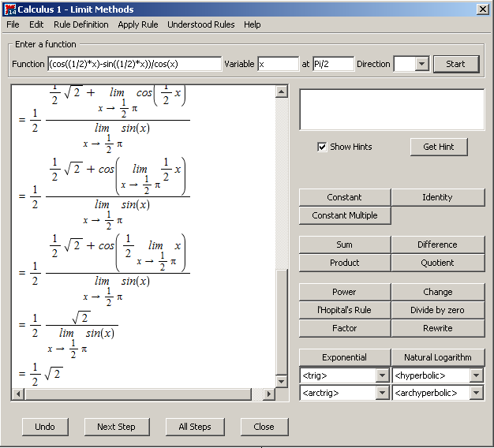
Task: Apply the Constant Multiple rule
Action: [x=345, y=215]
